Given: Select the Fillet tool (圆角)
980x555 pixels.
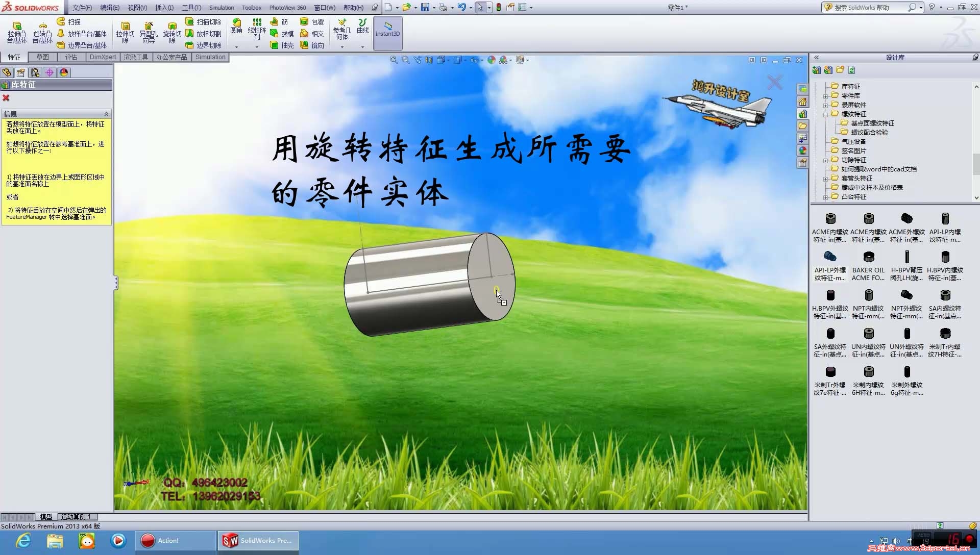Looking at the screenshot, I should [236, 27].
